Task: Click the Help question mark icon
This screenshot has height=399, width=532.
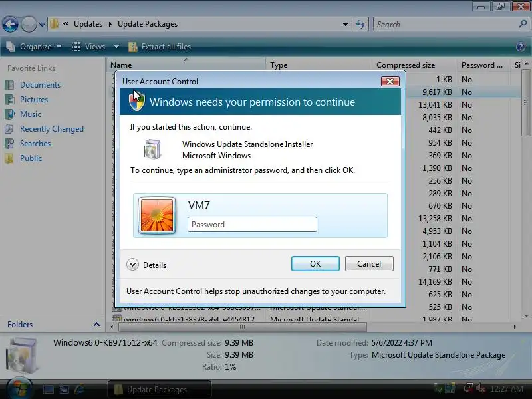Action: 521,47
